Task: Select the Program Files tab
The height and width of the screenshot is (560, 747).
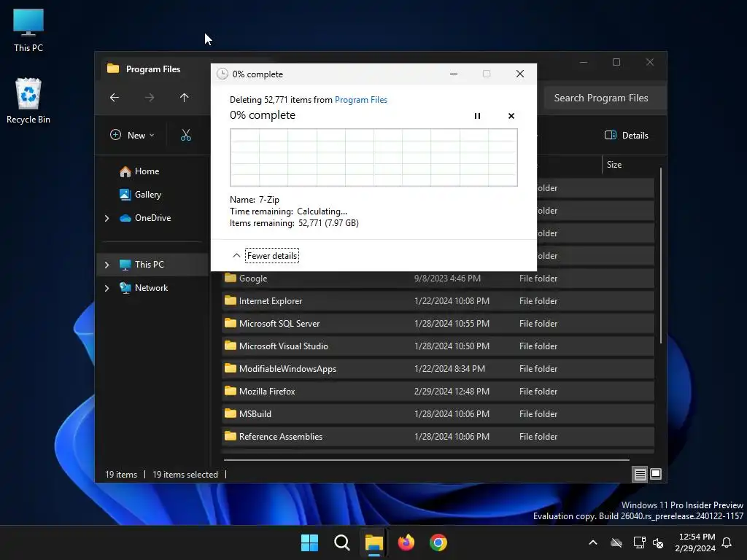Action: pyautogui.click(x=153, y=69)
